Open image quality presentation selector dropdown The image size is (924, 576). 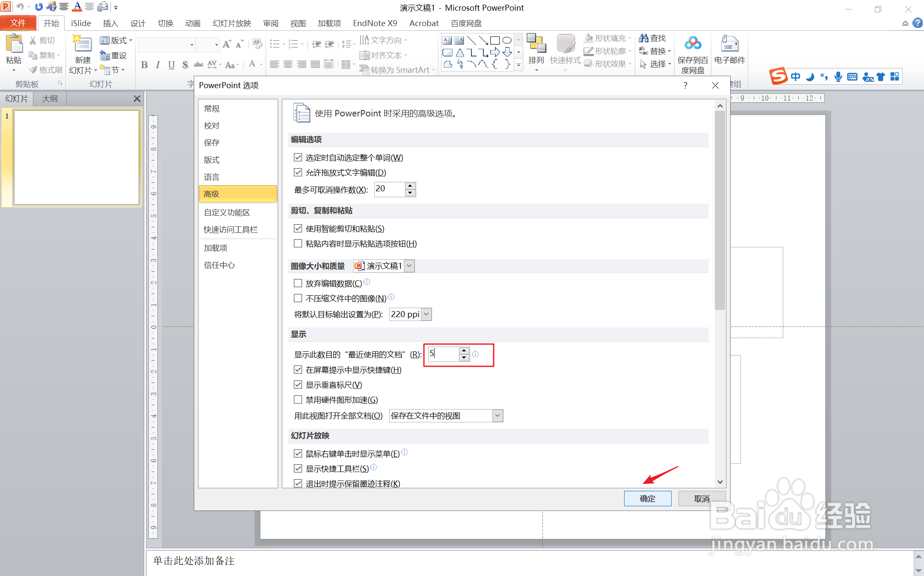click(409, 266)
